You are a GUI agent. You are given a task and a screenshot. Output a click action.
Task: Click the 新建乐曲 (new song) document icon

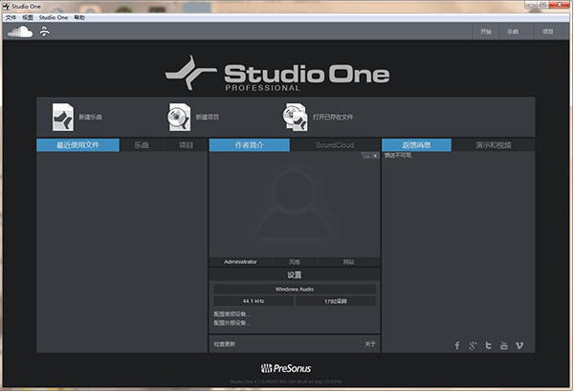pos(62,117)
